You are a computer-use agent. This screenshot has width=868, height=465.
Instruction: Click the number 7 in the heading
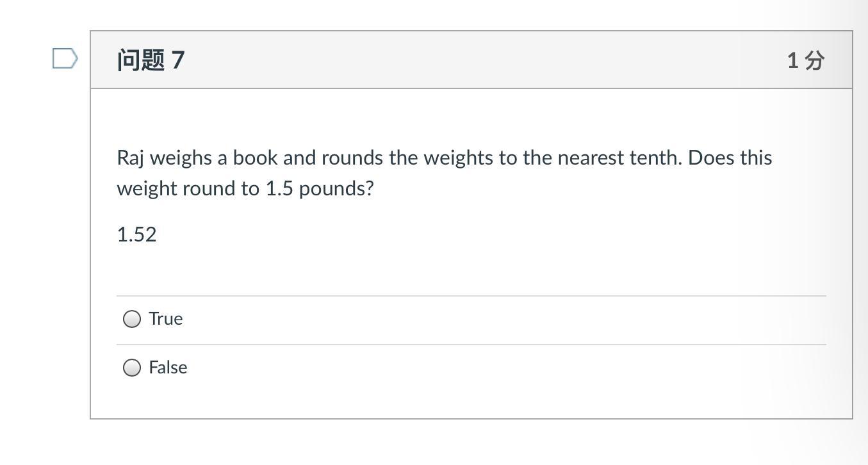tap(177, 60)
